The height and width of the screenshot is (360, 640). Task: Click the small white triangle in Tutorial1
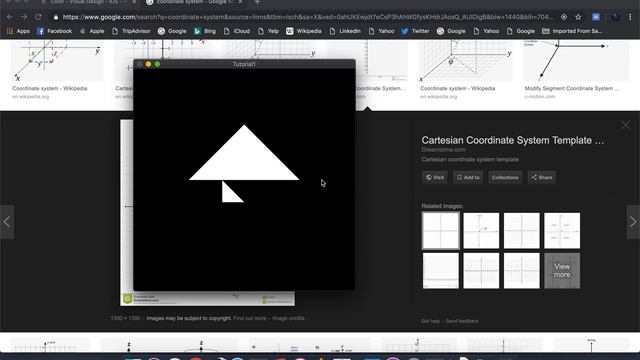click(x=229, y=195)
